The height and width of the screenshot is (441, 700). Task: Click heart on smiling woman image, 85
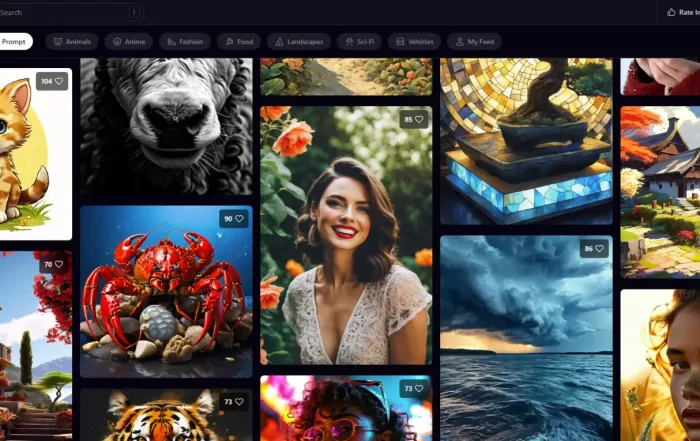[419, 119]
